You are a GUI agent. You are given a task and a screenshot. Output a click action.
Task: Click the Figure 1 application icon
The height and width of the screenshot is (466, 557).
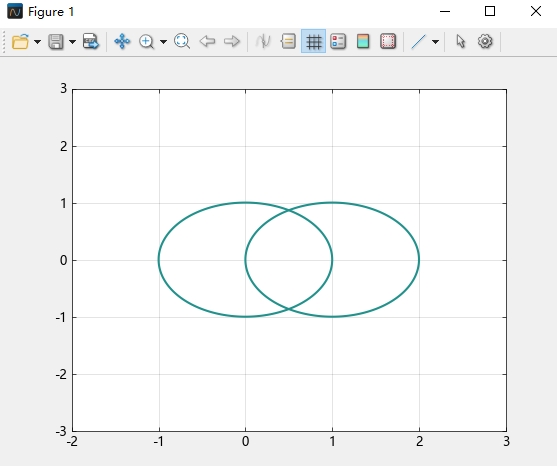click(15, 11)
